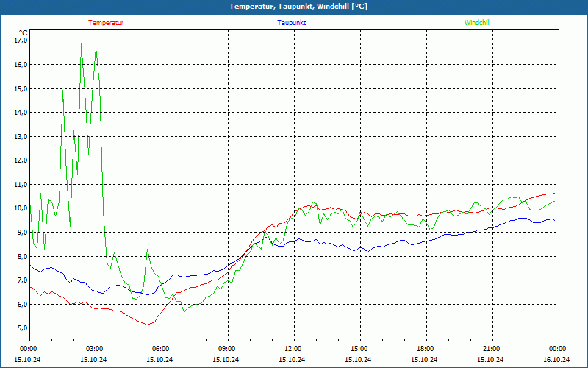Click the 5,0 y-axis label
Screen dimensions: 588x368
click(x=23, y=328)
